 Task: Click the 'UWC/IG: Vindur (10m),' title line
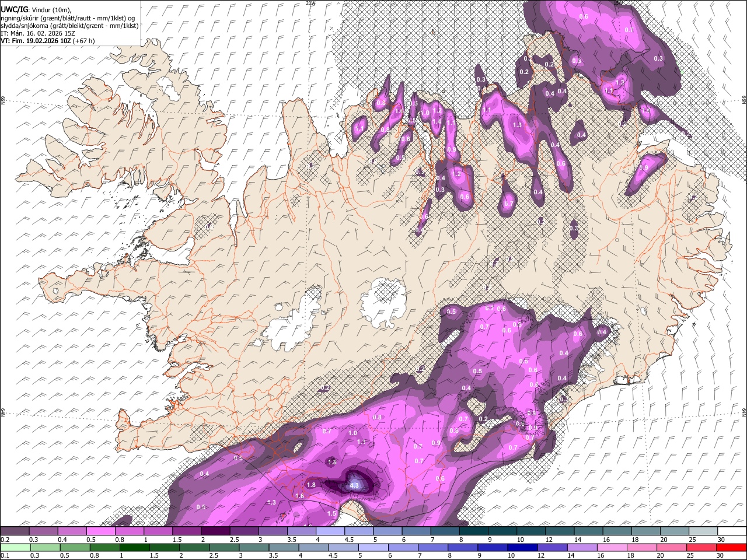pos(36,9)
